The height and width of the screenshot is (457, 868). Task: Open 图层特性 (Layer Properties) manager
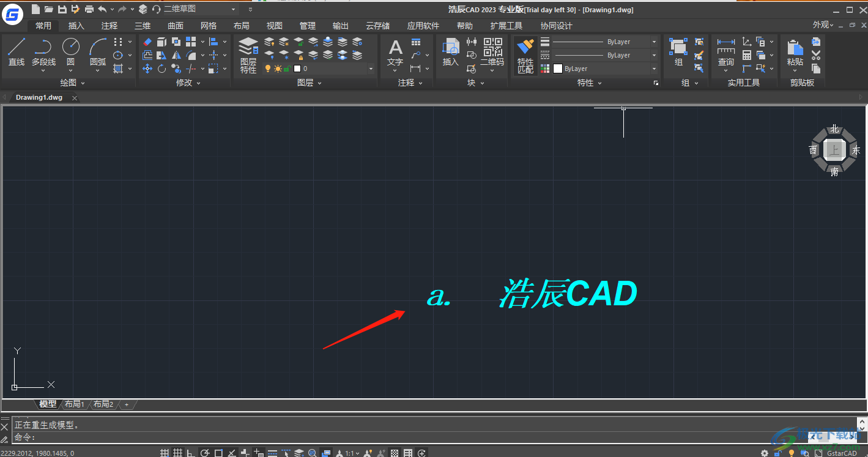pyautogui.click(x=248, y=55)
